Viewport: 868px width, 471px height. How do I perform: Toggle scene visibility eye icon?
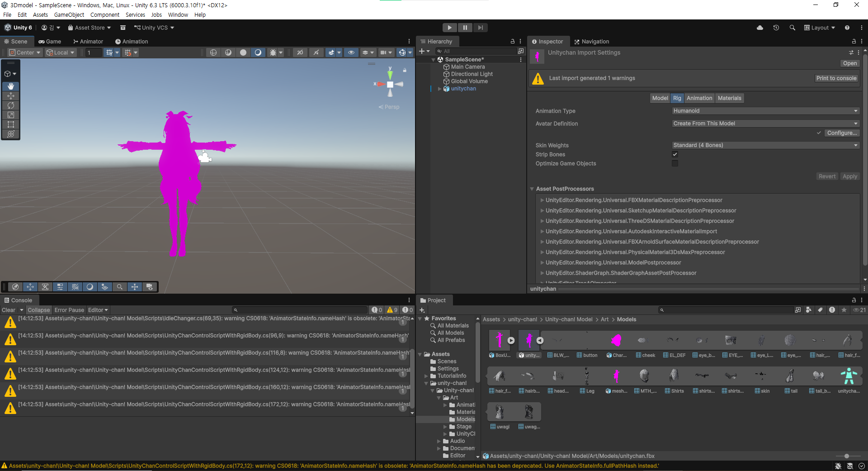(351, 52)
